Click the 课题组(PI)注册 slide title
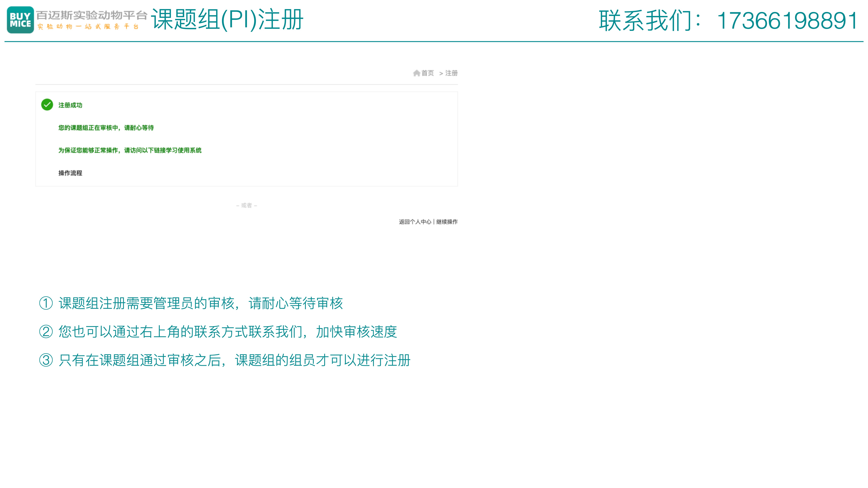Viewport: 868px width, 488px height. [227, 20]
